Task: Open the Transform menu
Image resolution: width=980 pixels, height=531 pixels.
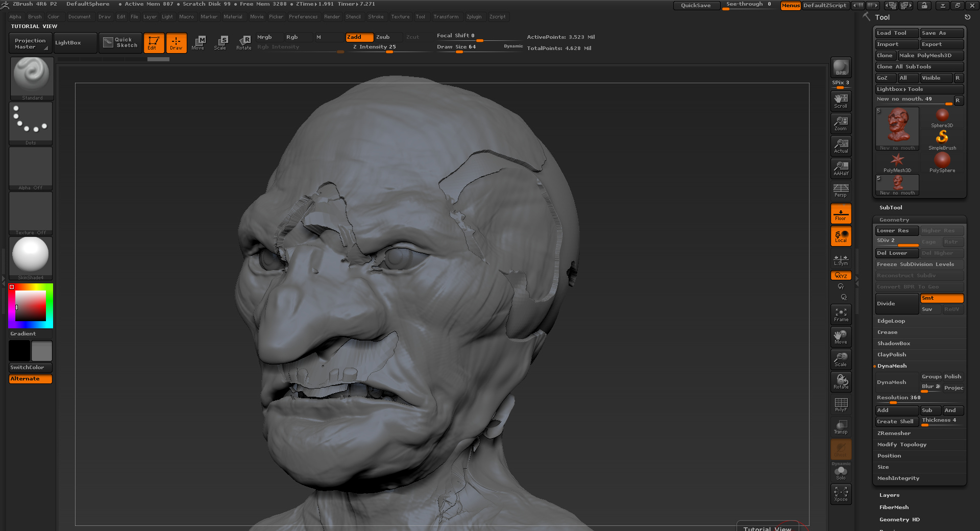Action: coord(446,17)
